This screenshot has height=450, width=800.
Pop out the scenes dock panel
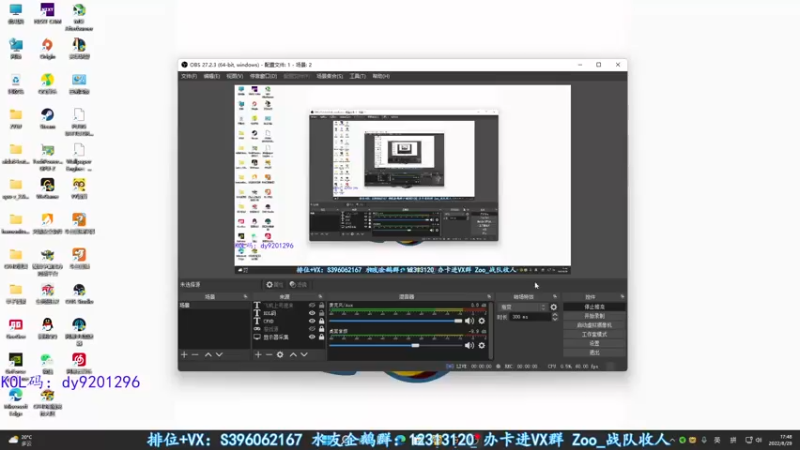[x=245, y=296]
